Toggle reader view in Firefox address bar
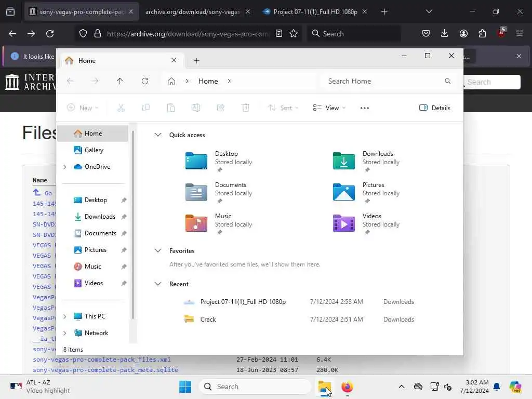Viewport: 532px width, 399px height. [x=279, y=34]
